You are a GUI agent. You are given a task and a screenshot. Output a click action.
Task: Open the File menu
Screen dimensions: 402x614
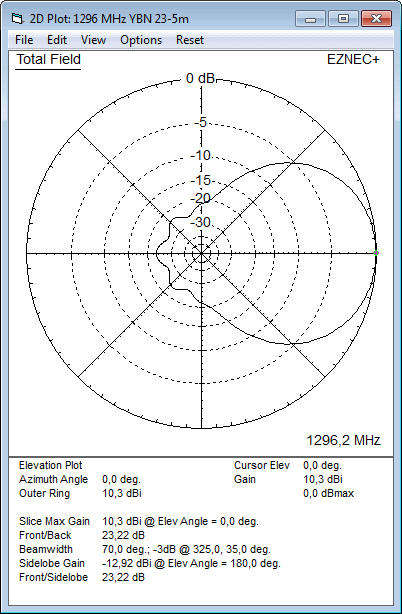coord(24,40)
